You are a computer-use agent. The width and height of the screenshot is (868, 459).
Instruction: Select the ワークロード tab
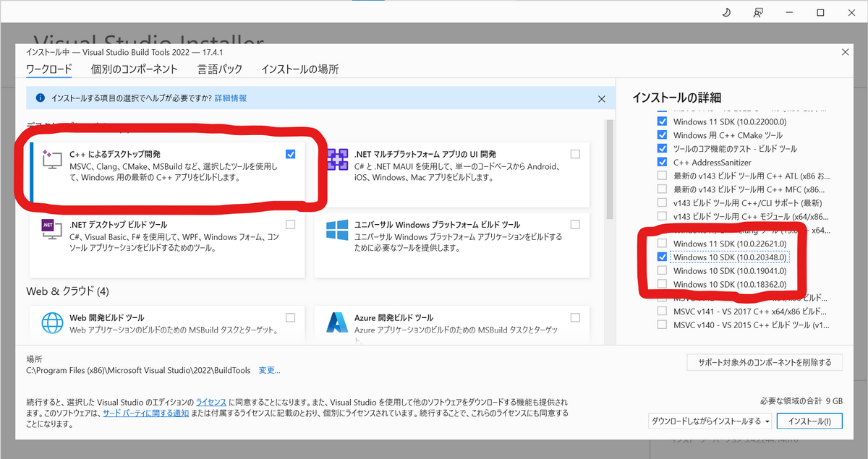(x=49, y=69)
